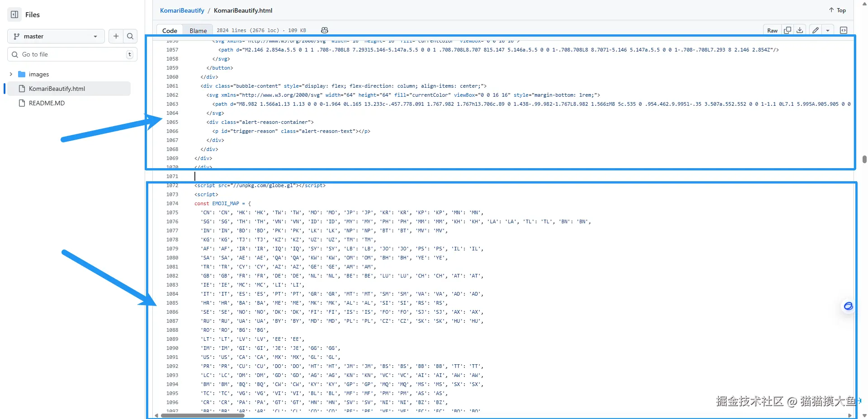The width and height of the screenshot is (868, 419).
Task: Copy raw file contents icon
Action: 787,30
